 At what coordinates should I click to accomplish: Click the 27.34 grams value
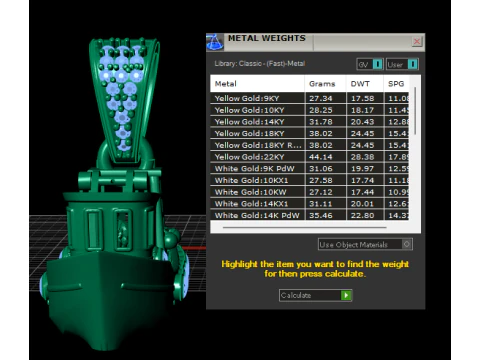pyautogui.click(x=321, y=98)
